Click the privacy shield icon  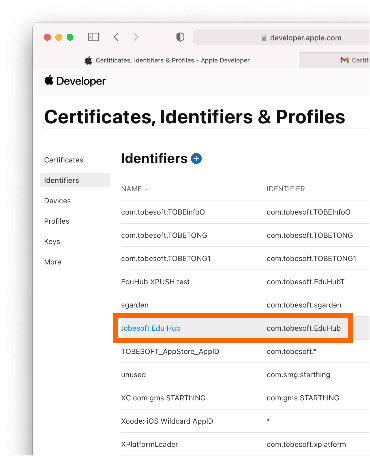[x=180, y=37]
